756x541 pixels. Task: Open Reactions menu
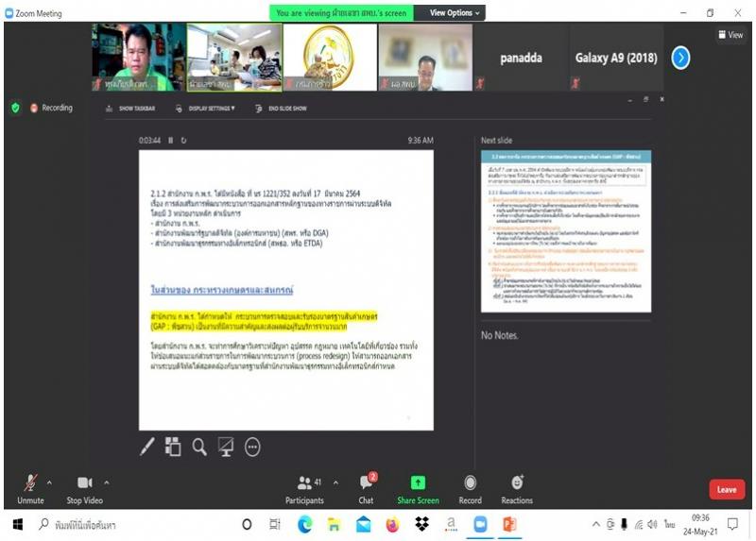tap(517, 488)
